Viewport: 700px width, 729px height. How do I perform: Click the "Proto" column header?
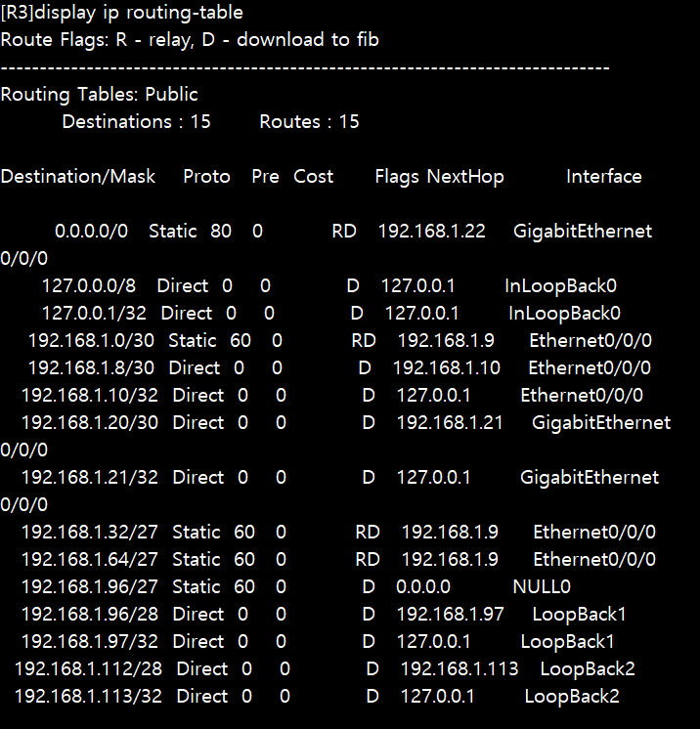(x=206, y=177)
